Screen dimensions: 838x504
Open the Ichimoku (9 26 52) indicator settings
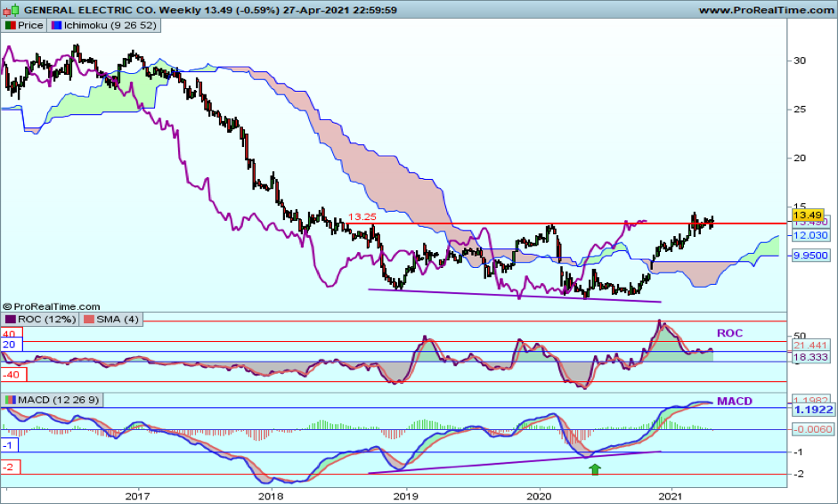click(x=104, y=25)
